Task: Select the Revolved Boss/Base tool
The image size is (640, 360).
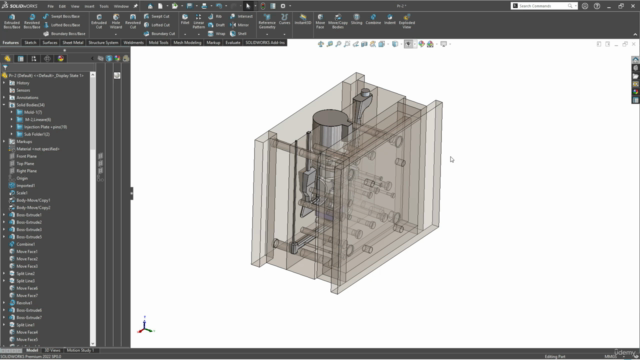Action: (32, 21)
